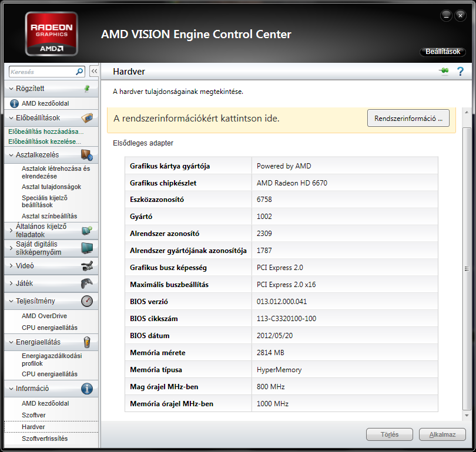Expand Saját digitális síkképernyőim section
Image resolution: width=476 pixels, height=452 pixels.
click(11, 248)
